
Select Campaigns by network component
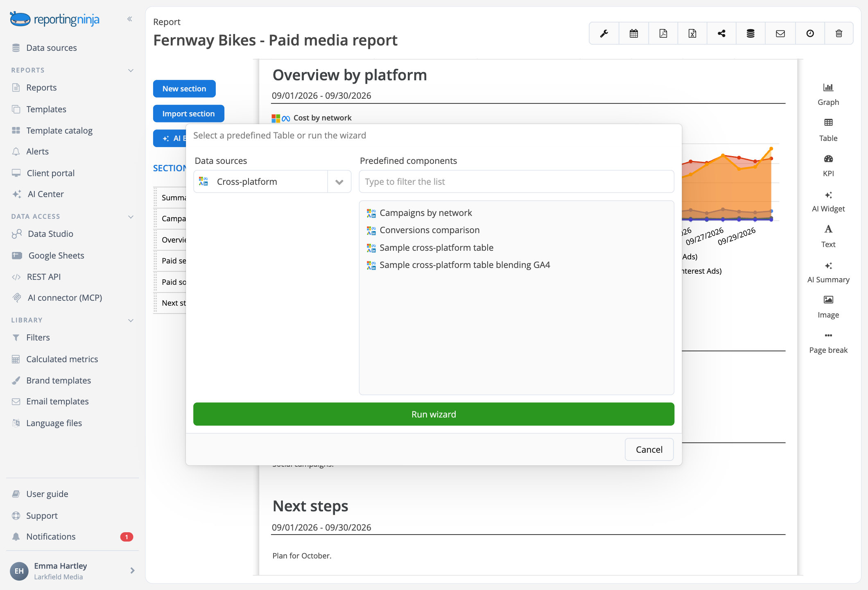point(426,213)
